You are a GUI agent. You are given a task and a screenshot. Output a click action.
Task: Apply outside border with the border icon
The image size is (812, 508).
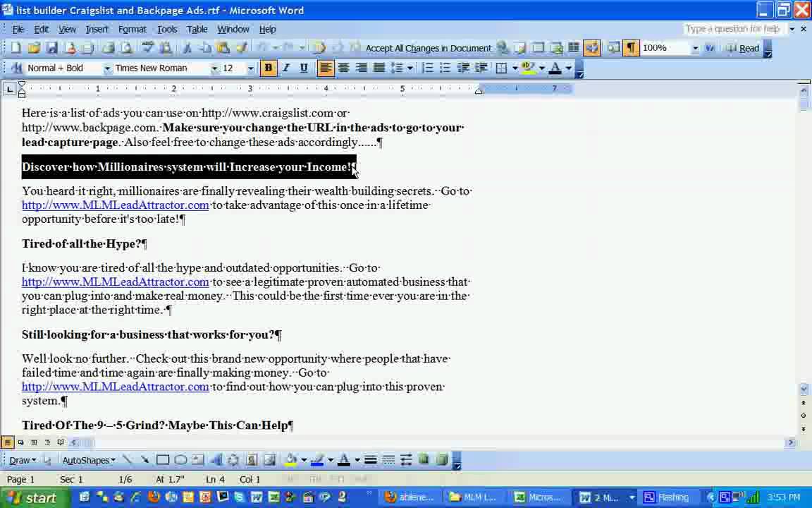[x=501, y=68]
